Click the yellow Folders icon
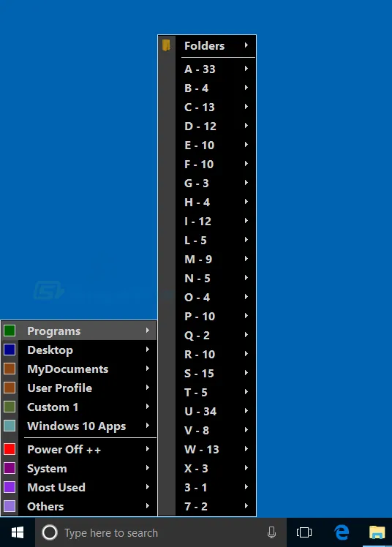392x547 pixels. point(166,45)
